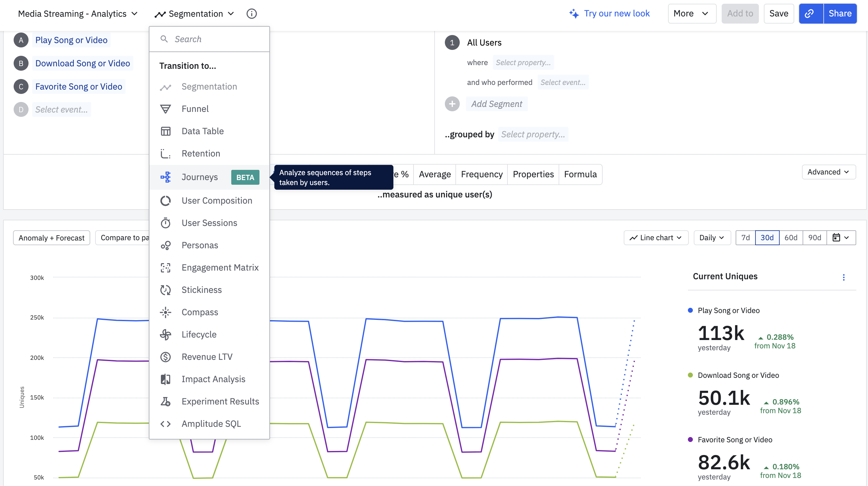Expand the Line chart dropdown
The width and height of the screenshot is (868, 486).
(655, 238)
